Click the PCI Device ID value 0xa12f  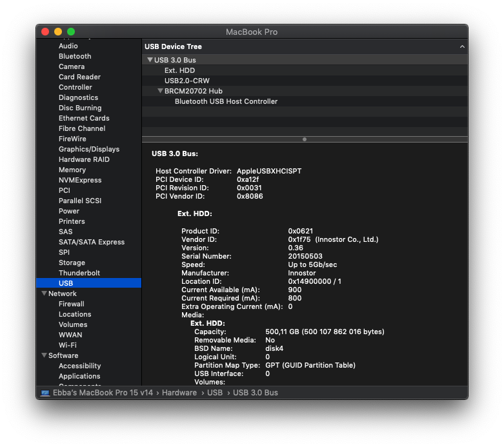point(248,179)
